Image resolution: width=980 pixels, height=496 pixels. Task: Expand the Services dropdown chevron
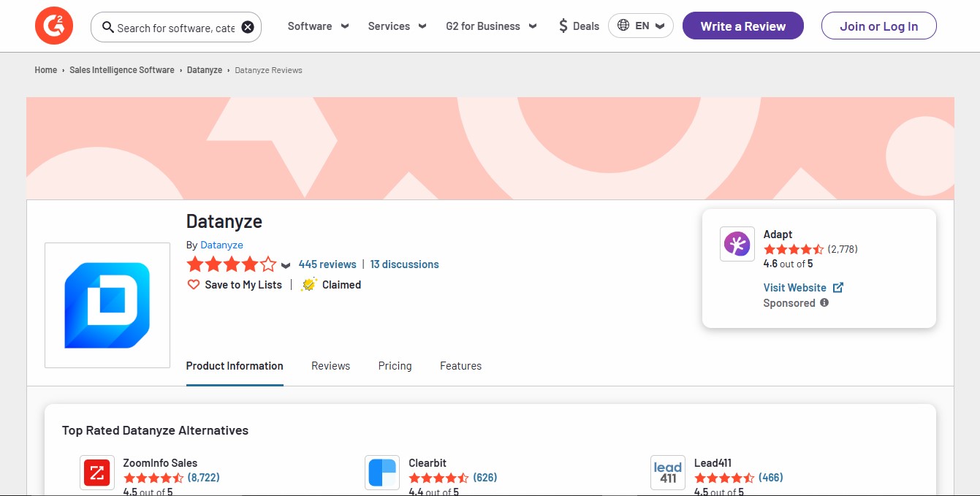pyautogui.click(x=422, y=26)
